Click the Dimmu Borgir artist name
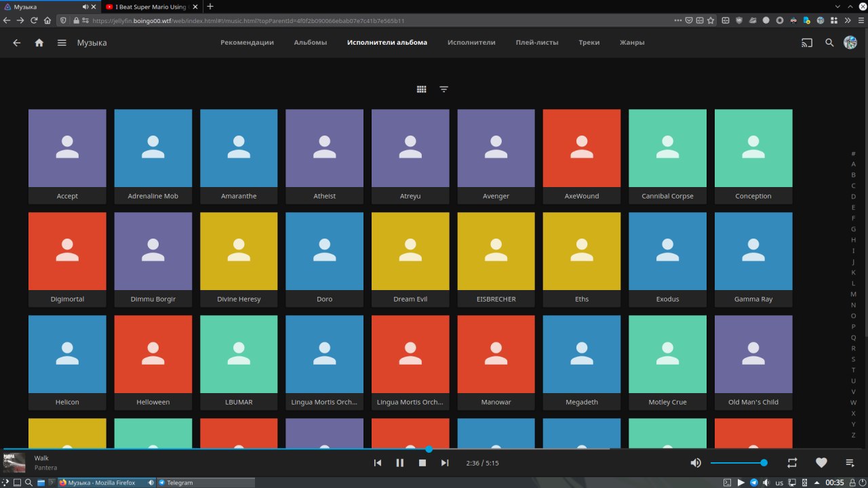Image resolution: width=868 pixels, height=488 pixels. [153, 299]
